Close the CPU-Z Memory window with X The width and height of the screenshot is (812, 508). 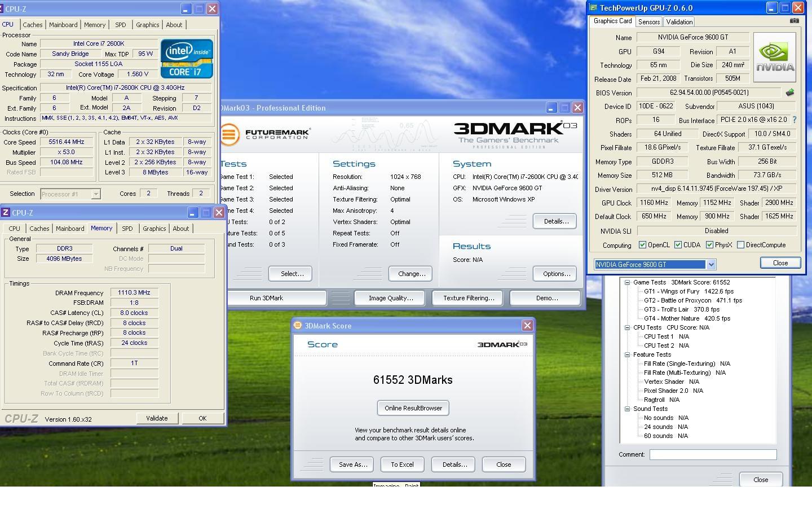[x=219, y=212]
